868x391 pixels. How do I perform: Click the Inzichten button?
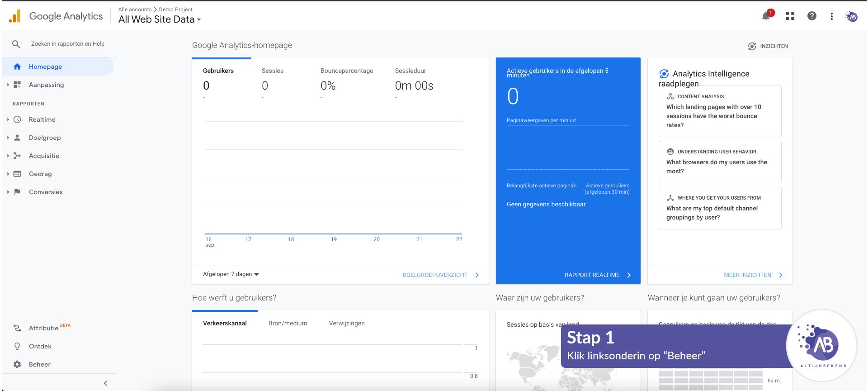[x=768, y=46]
